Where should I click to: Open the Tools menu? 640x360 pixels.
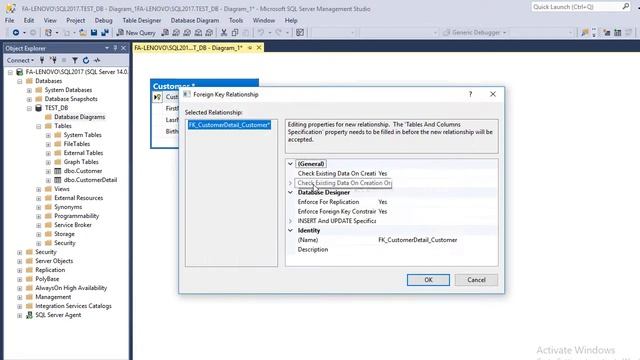[236, 20]
